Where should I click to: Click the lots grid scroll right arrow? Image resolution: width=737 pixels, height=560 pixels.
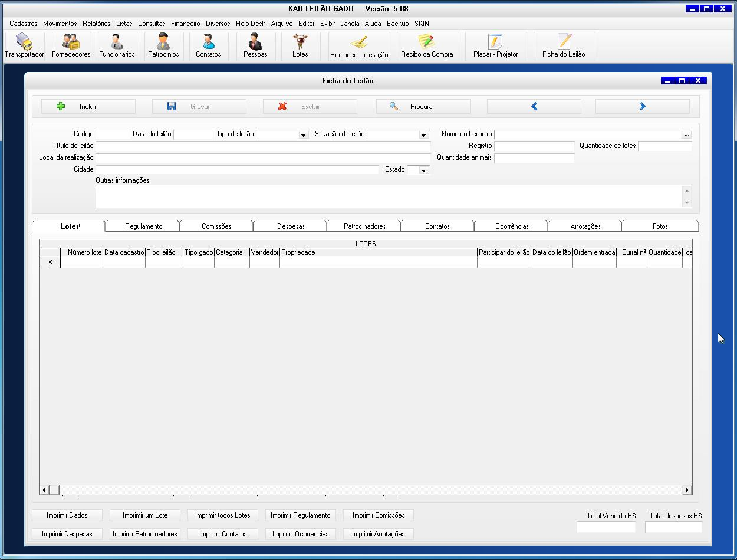pos(687,490)
